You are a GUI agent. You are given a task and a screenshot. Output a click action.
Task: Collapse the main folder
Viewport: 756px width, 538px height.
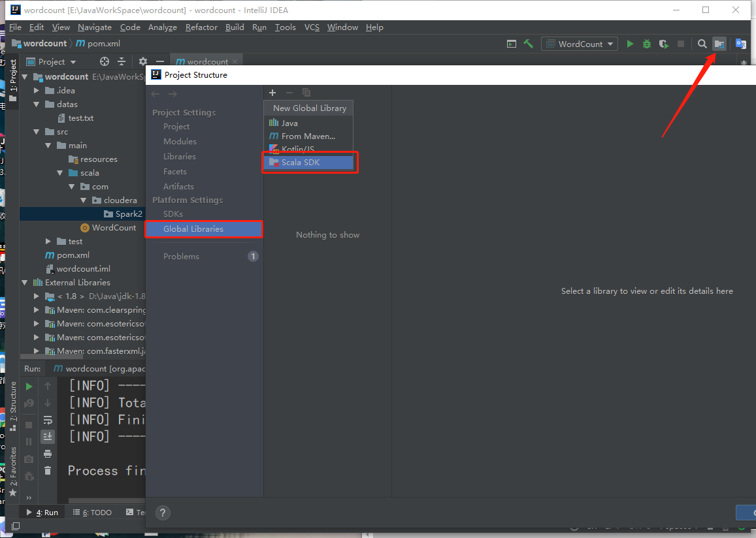(x=48, y=146)
